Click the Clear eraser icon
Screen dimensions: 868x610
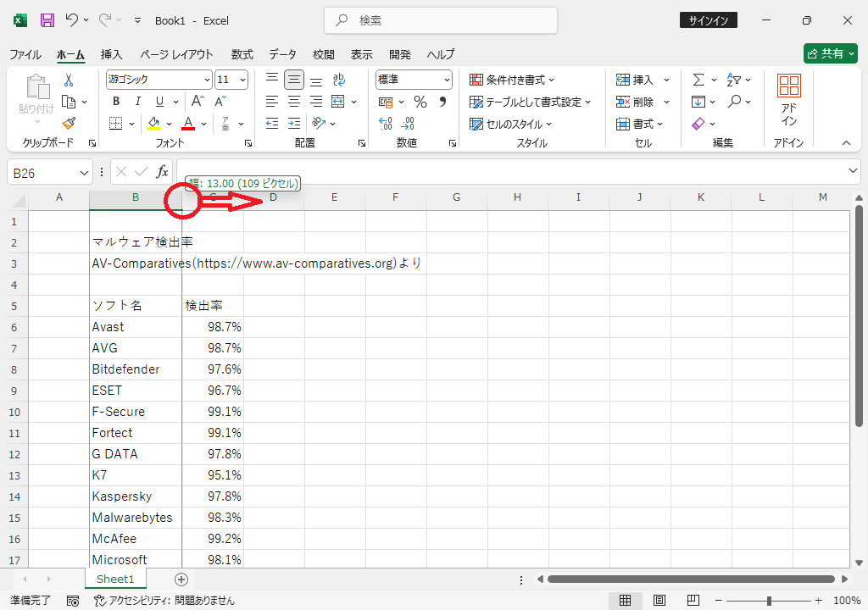[x=698, y=124]
